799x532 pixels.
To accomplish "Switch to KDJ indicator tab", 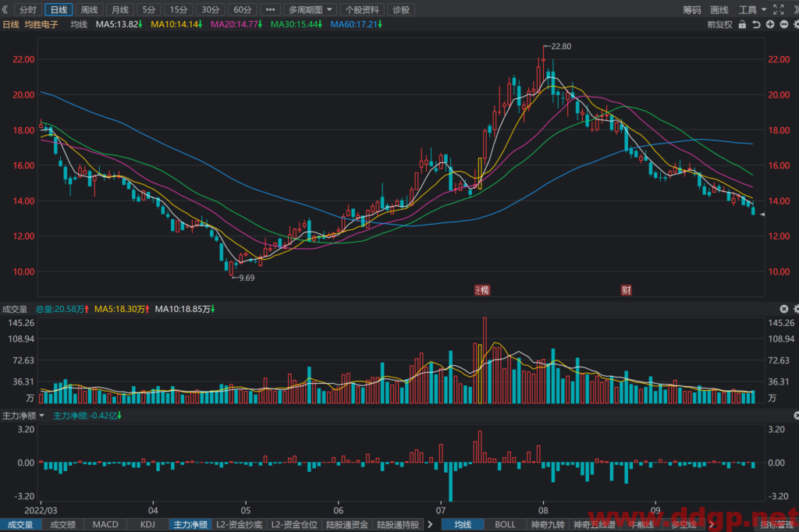I will click(x=147, y=524).
